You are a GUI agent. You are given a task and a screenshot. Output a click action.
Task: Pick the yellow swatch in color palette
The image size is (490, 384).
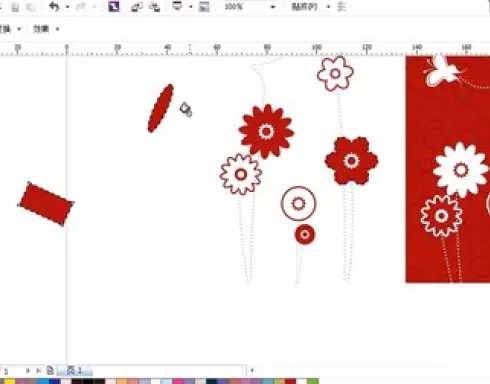10,381
